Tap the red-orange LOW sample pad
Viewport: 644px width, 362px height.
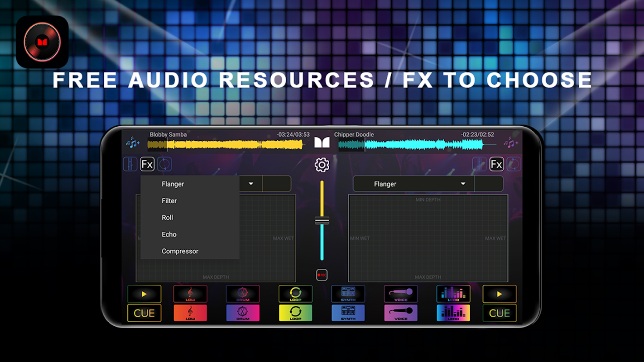point(190,313)
